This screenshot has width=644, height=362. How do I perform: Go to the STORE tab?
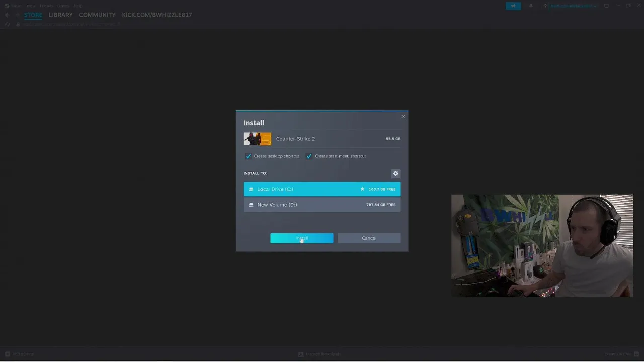(x=33, y=15)
